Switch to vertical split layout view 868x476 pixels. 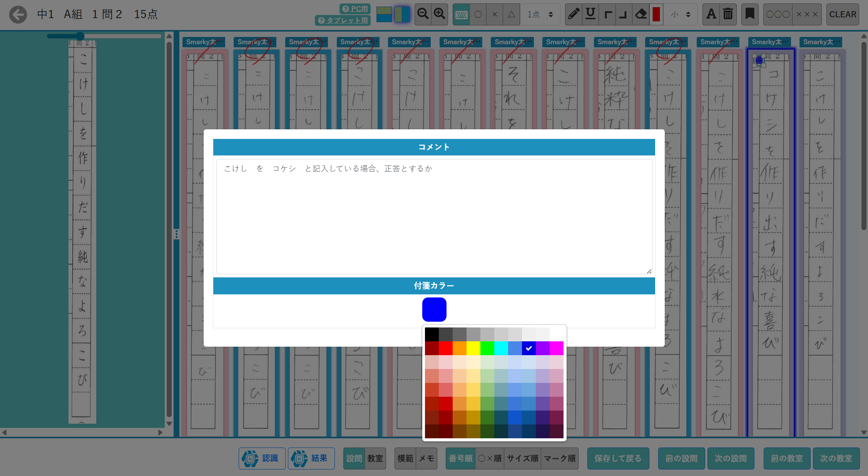click(x=402, y=14)
